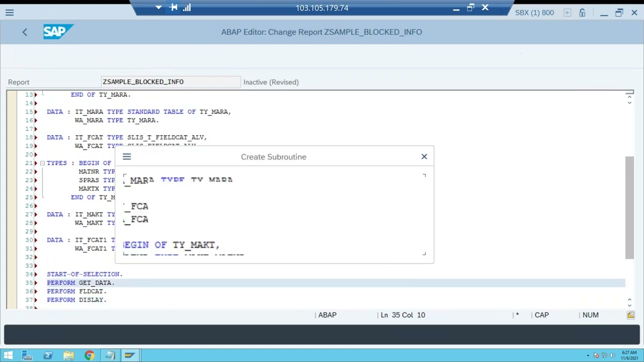The image size is (644, 362).
Task: Open Google Chrome from the taskbar
Action: point(89,355)
